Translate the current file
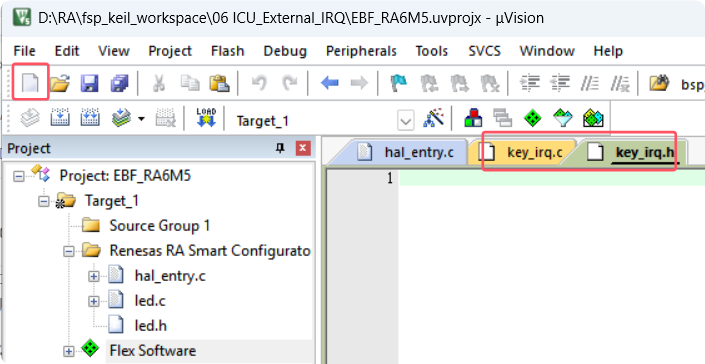 tap(30, 119)
